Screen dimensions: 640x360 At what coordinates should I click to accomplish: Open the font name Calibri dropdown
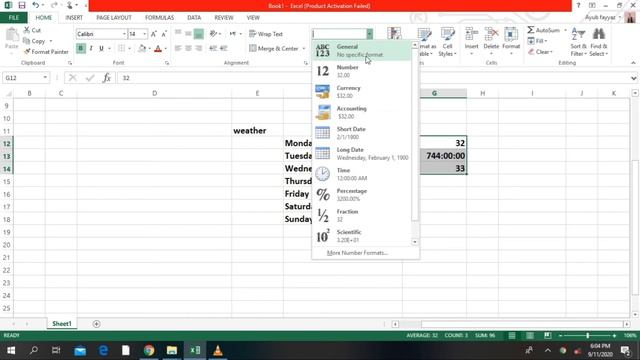(124, 34)
